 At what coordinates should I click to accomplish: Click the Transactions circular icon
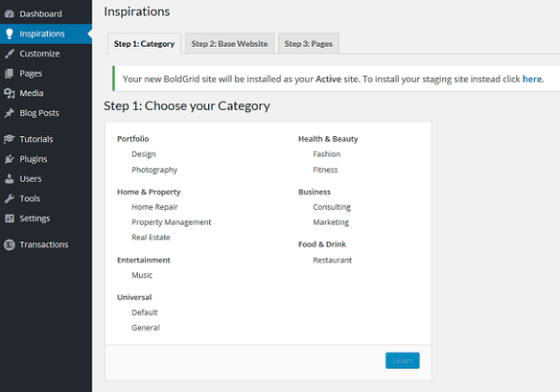(10, 244)
